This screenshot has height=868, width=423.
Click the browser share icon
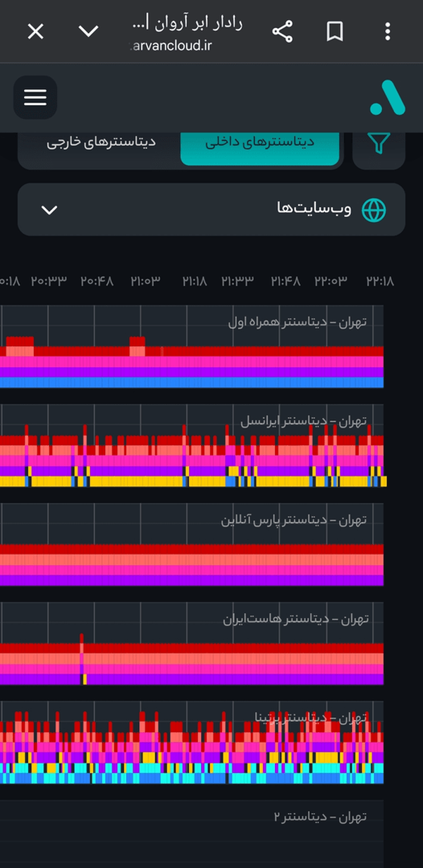[282, 31]
